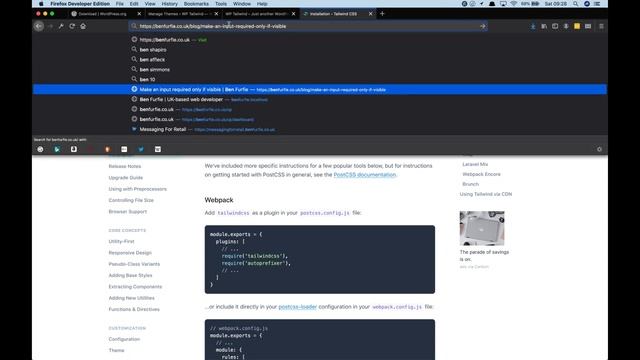This screenshot has height=360, width=640.
Task: Click the Wi-Fi status icon
Action: pos(513,4)
